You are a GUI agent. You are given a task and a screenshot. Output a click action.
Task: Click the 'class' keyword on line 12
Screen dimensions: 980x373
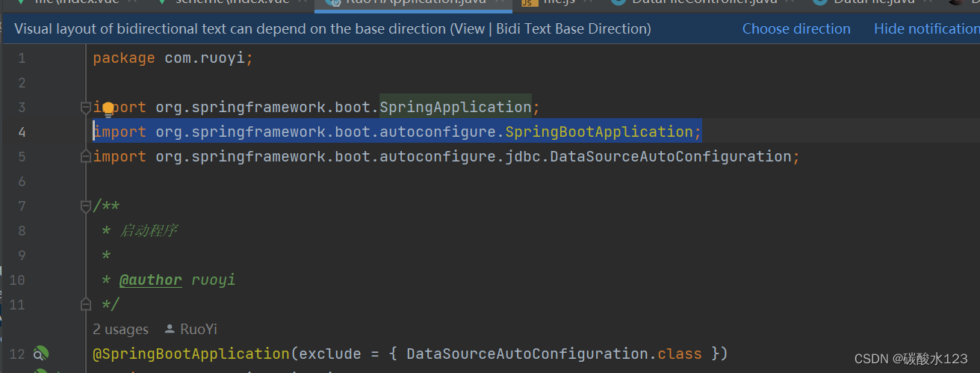(680, 353)
